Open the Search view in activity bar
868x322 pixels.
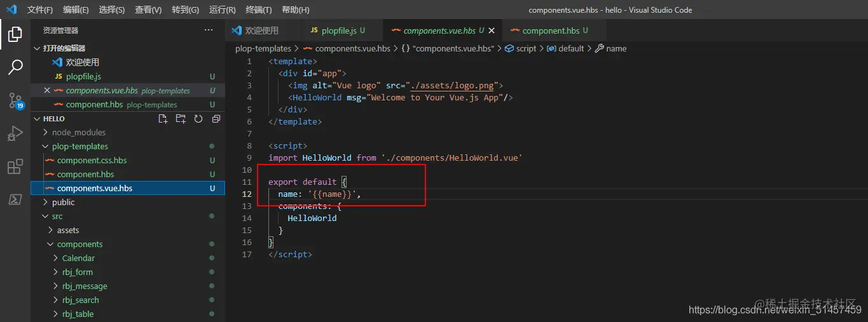(15, 67)
